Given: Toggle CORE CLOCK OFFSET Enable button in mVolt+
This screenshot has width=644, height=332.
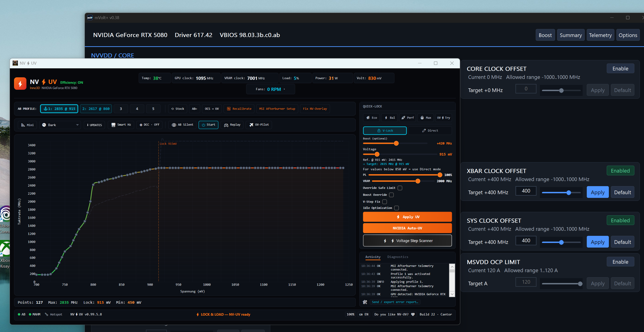Looking at the screenshot, I should click(620, 69).
